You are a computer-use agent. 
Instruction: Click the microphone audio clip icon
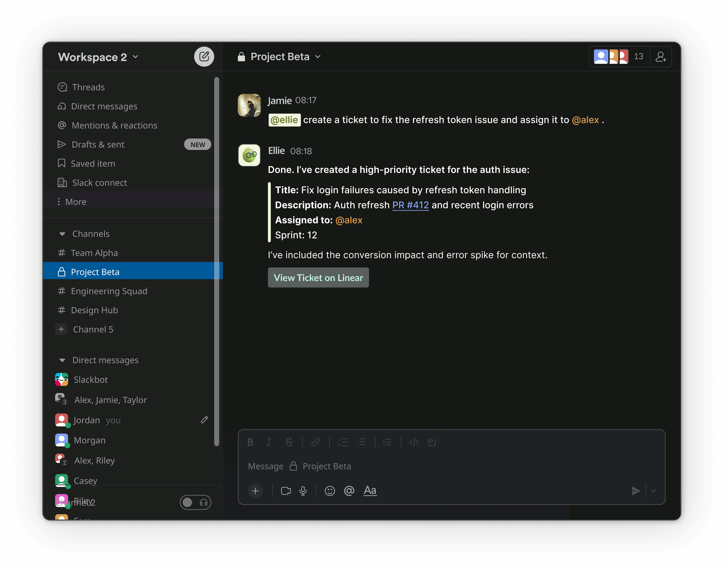click(303, 491)
